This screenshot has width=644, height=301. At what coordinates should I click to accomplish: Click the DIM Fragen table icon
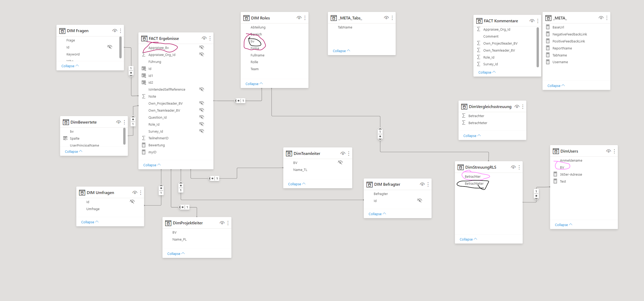tap(62, 31)
